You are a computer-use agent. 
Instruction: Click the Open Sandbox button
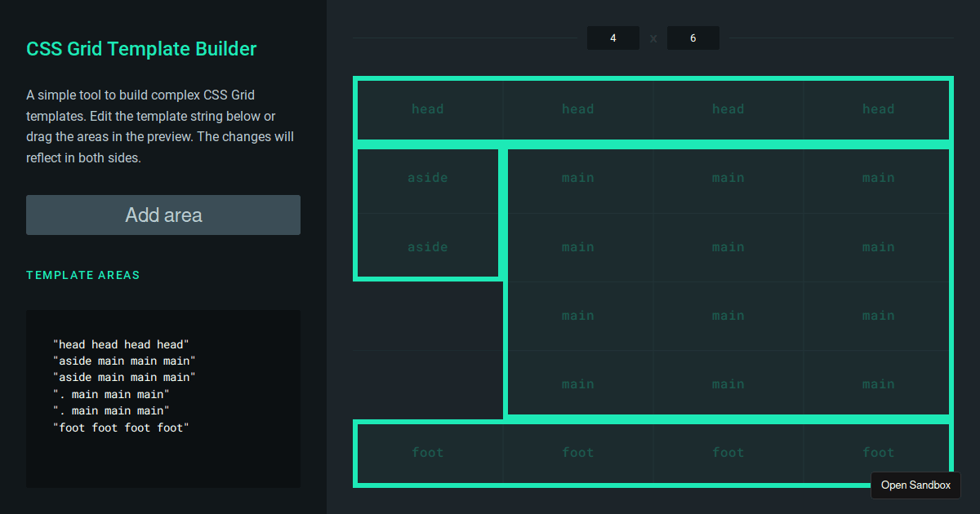tap(915, 485)
